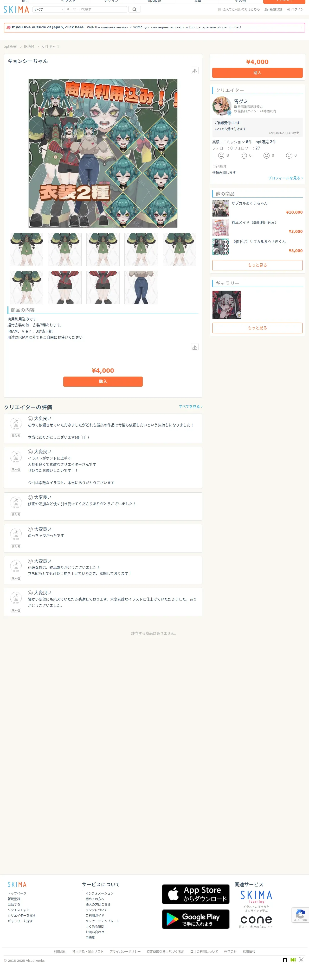This screenshot has width=309, height=980.
Task: Click the footer SKIMA logo
Action: [x=17, y=885]
